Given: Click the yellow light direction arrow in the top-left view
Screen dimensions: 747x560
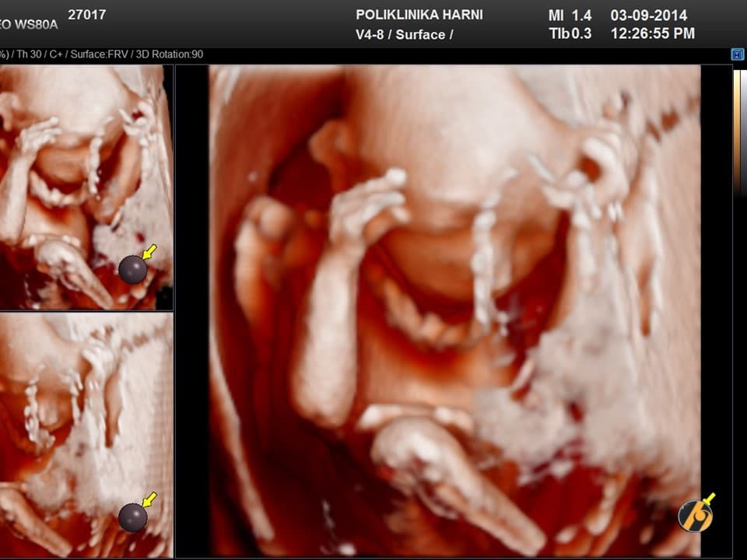Looking at the screenshot, I should point(149,251).
